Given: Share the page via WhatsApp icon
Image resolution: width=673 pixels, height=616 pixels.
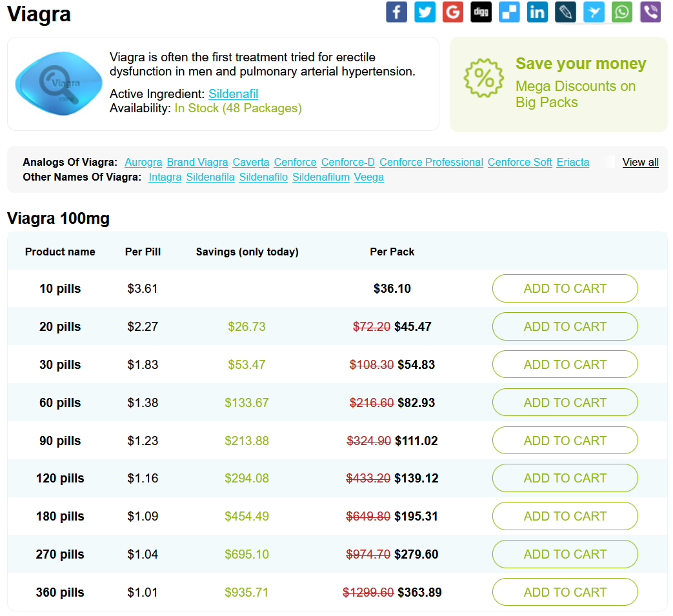Looking at the screenshot, I should click(x=621, y=12).
